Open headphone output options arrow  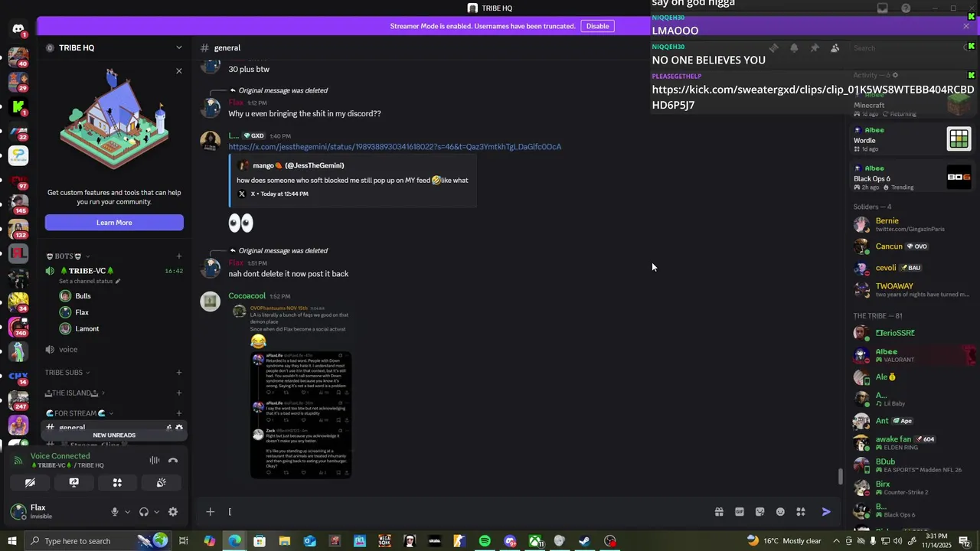[x=156, y=512]
